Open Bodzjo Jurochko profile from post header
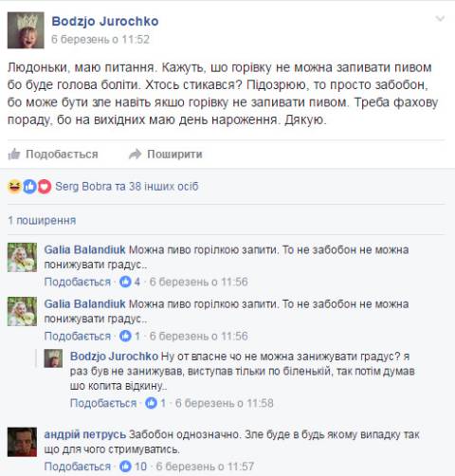This screenshot has height=476, width=455. tap(105, 21)
